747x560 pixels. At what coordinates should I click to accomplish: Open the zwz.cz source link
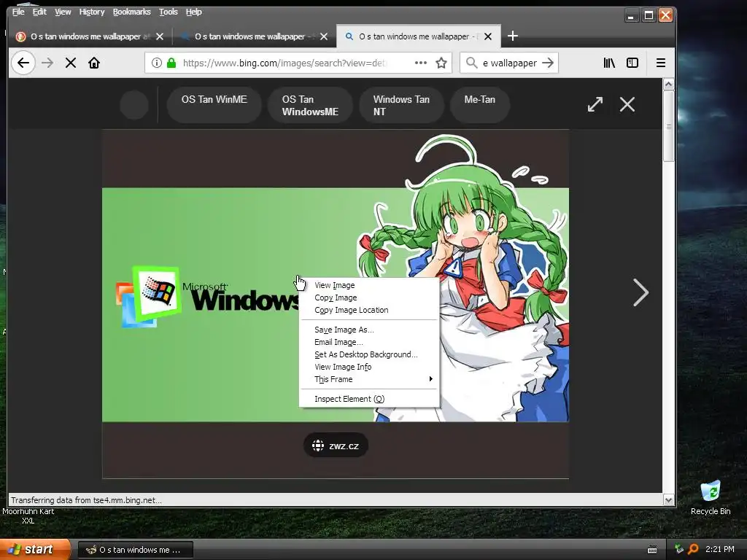coord(336,446)
